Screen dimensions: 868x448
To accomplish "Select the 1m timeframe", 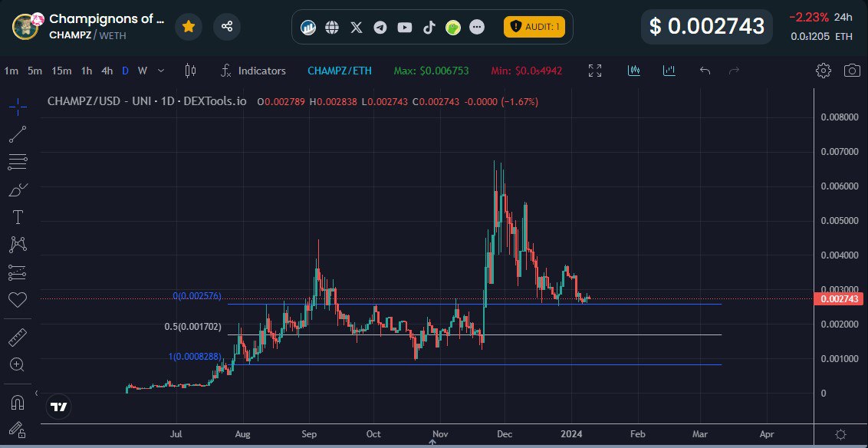I will coord(11,71).
